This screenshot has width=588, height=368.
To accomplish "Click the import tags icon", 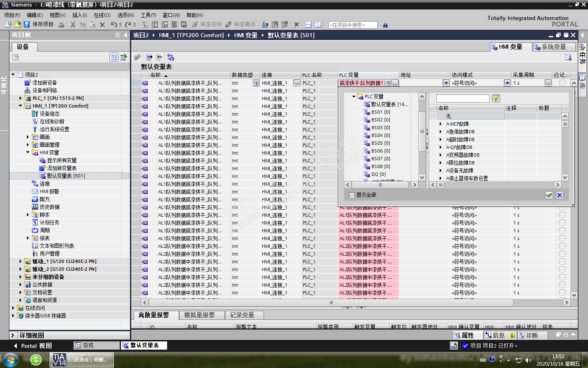I will pyautogui.click(x=159, y=57).
